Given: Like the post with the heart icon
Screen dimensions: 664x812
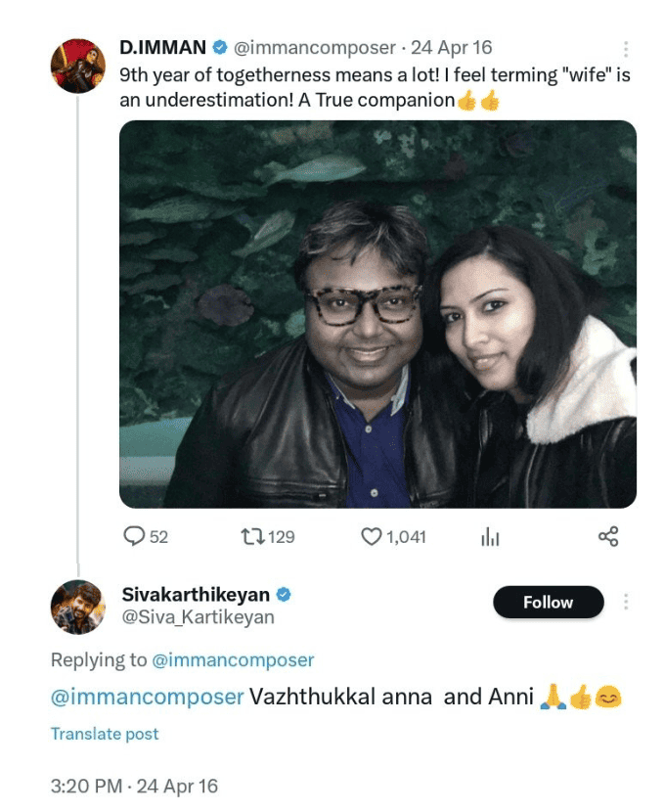Looking at the screenshot, I should (x=372, y=536).
